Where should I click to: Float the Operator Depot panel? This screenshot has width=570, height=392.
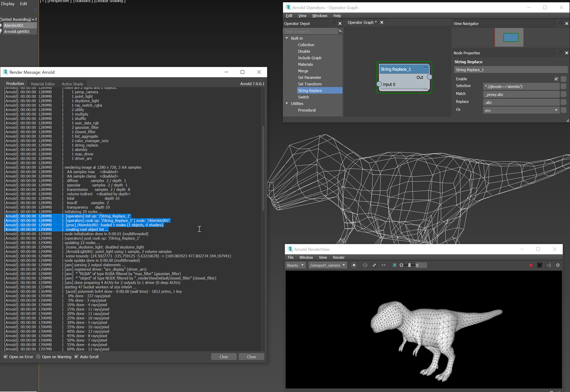click(333, 24)
